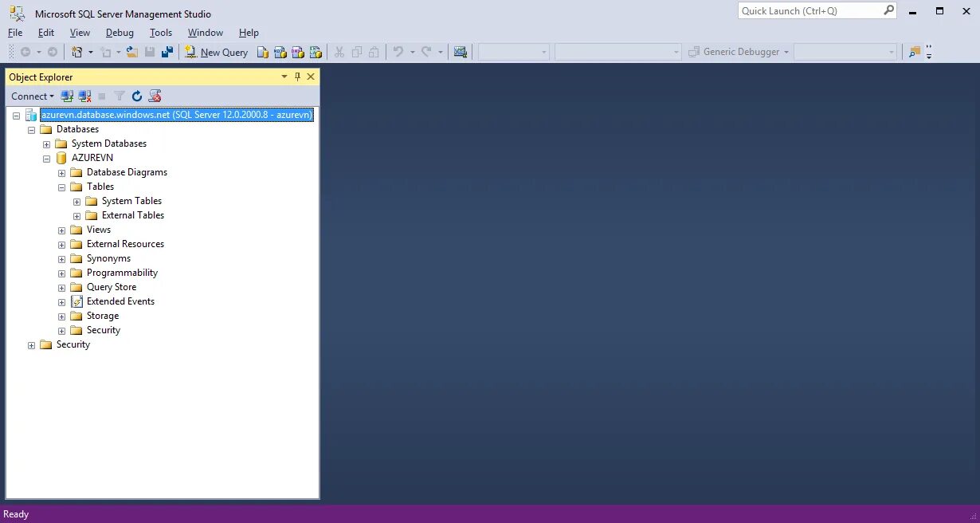Expand the System Tables folder
Viewport: 980px width, 523px height.
point(76,202)
